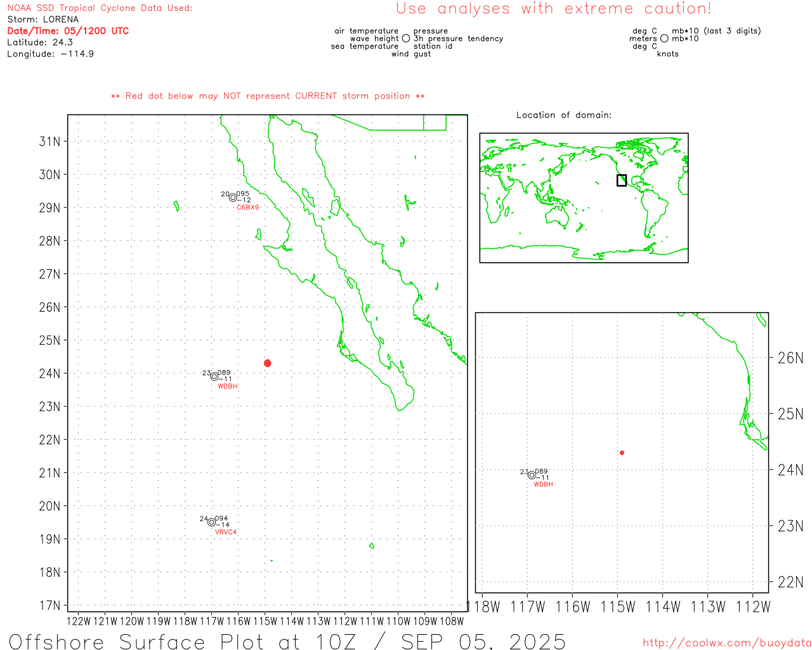Click the 'Longitude: -114.9' text
Image resolution: width=812 pixels, height=650 pixels.
click(x=51, y=54)
